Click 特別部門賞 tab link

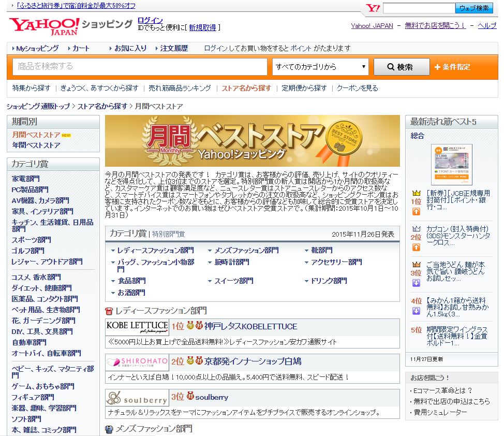[x=168, y=234]
